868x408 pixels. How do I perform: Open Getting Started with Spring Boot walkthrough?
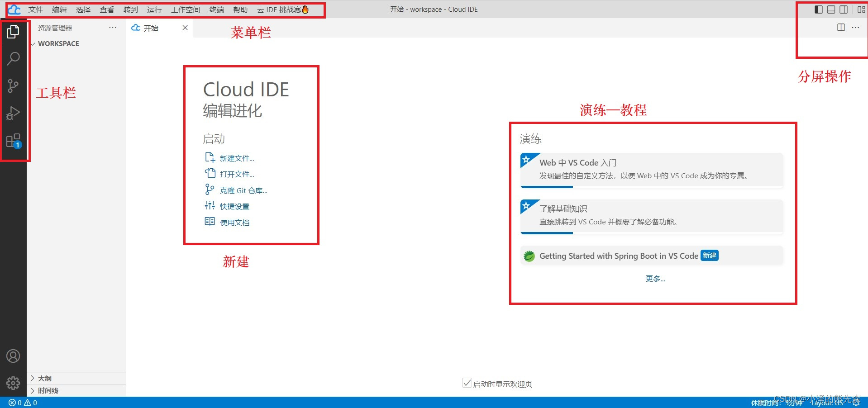click(652, 256)
